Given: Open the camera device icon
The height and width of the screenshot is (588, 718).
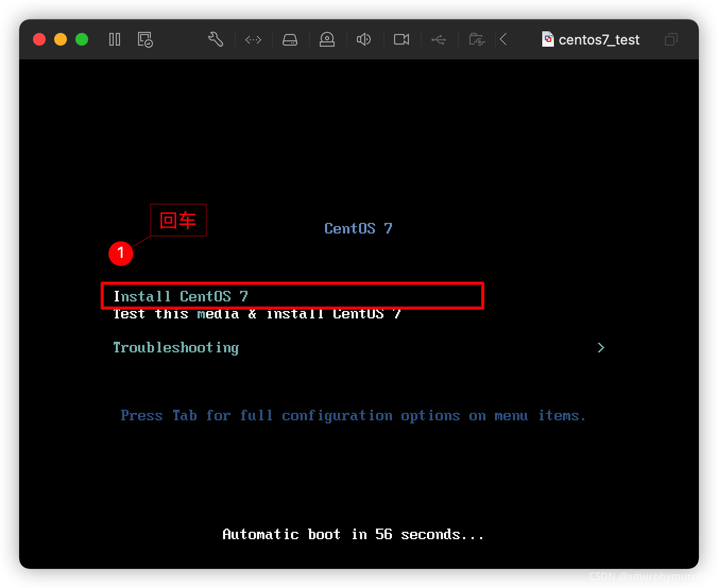Looking at the screenshot, I should [x=401, y=39].
